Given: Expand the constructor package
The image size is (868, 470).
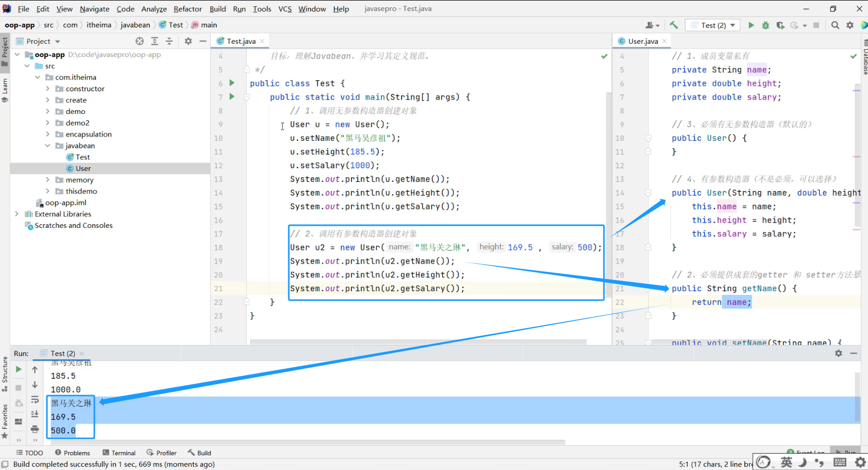Looking at the screenshot, I should click(47, 89).
